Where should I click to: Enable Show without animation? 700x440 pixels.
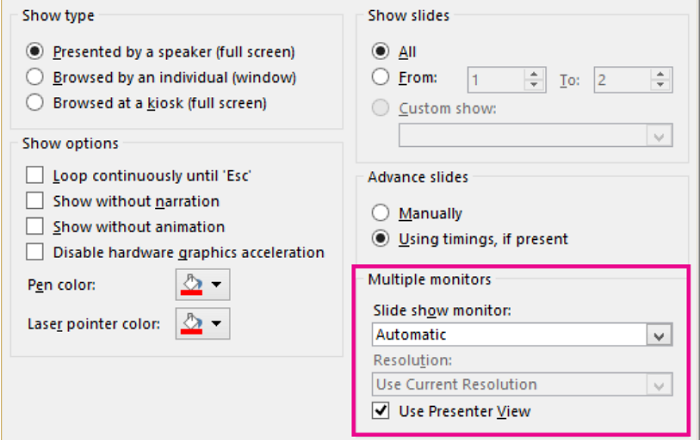[36, 227]
